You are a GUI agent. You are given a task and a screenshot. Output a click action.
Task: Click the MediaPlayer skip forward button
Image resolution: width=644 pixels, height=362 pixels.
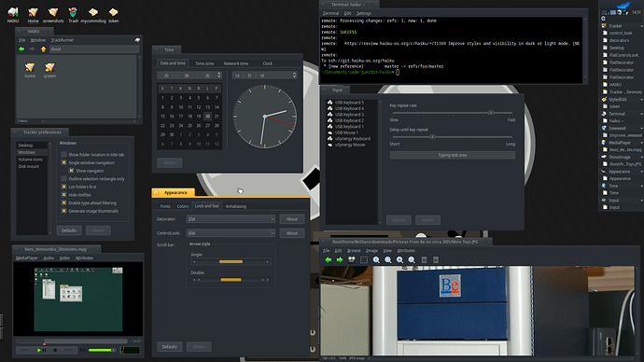(x=68, y=350)
